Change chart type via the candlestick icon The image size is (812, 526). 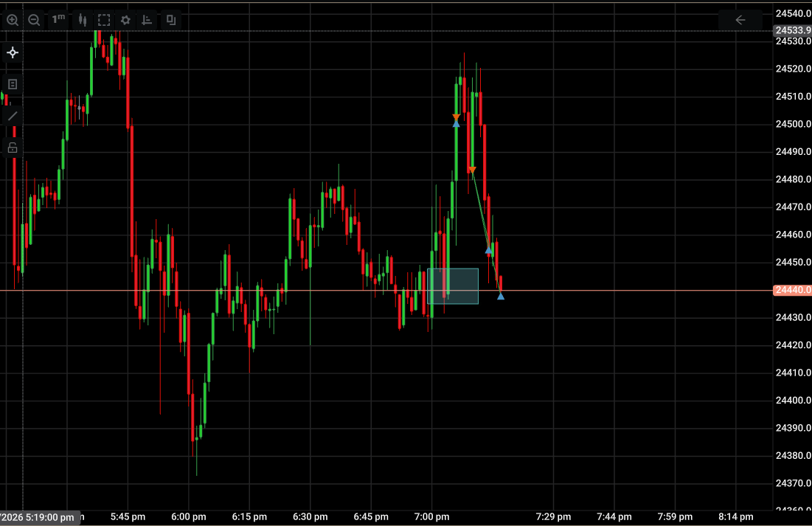click(x=83, y=20)
